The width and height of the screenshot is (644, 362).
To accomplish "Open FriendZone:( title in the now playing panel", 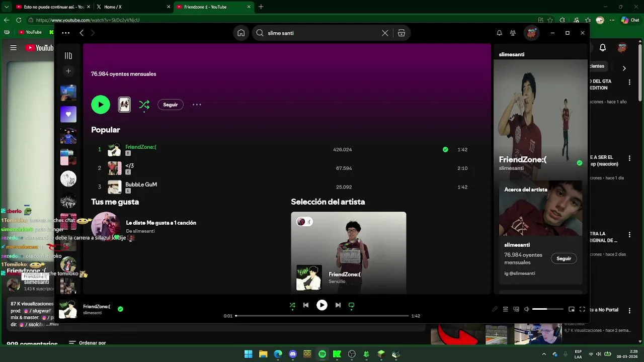I will point(523,159).
